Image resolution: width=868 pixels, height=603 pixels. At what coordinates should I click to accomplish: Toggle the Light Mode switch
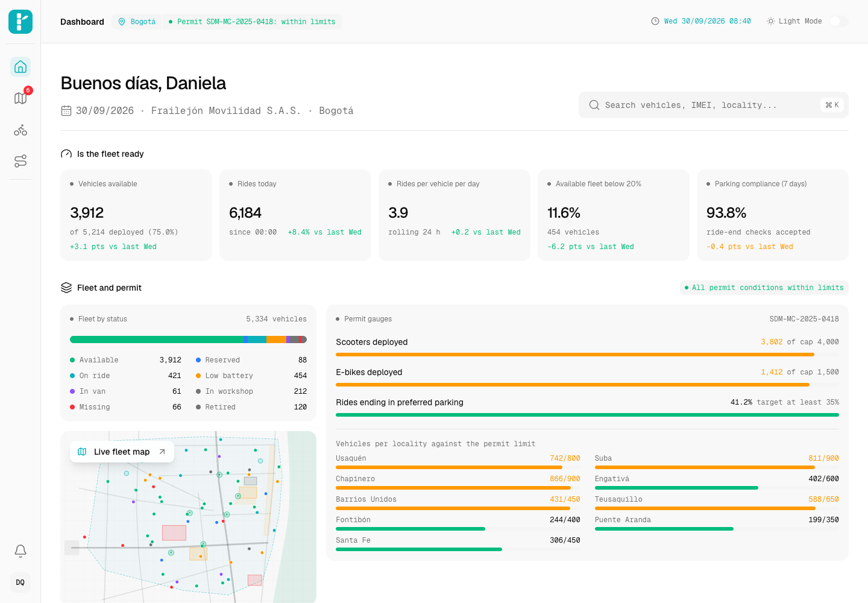point(838,21)
